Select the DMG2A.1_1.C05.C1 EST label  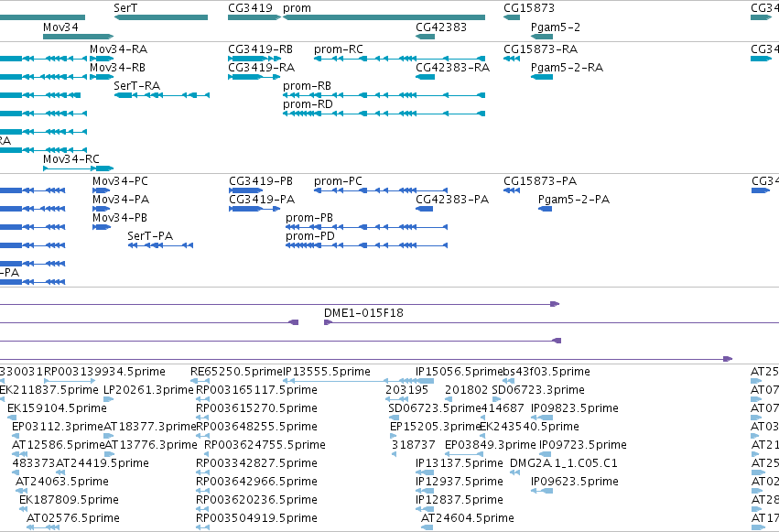[564, 463]
